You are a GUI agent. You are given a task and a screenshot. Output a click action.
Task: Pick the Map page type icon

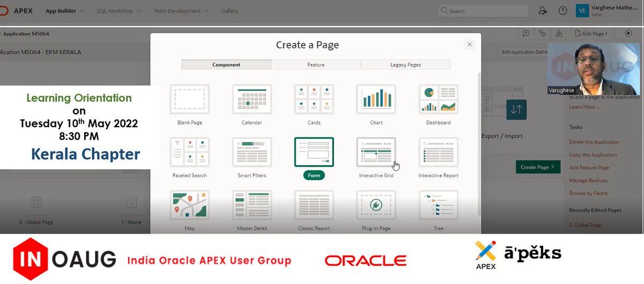coord(189,205)
